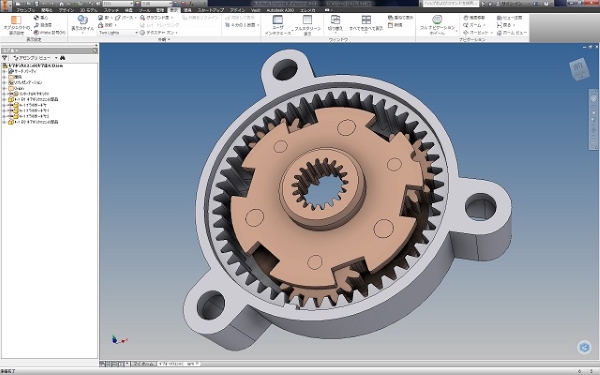
Task: Click the ViewCube in the viewport corner
Action: click(x=579, y=68)
